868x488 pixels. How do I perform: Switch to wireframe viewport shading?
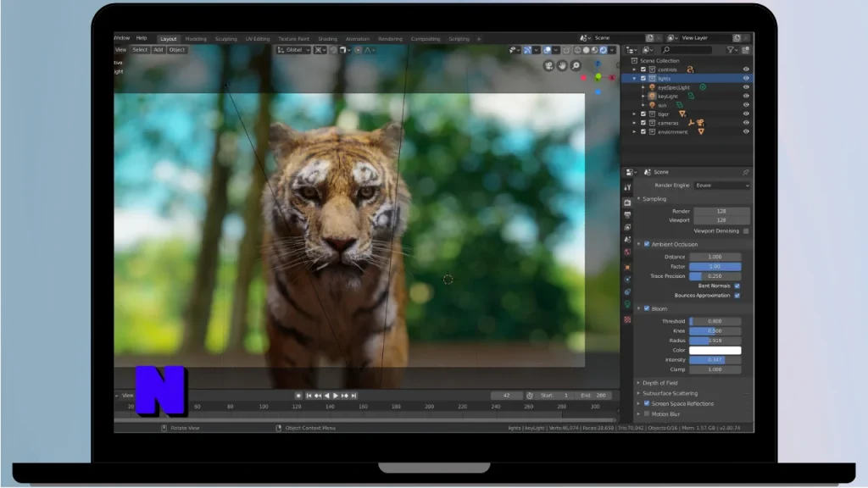[578, 50]
